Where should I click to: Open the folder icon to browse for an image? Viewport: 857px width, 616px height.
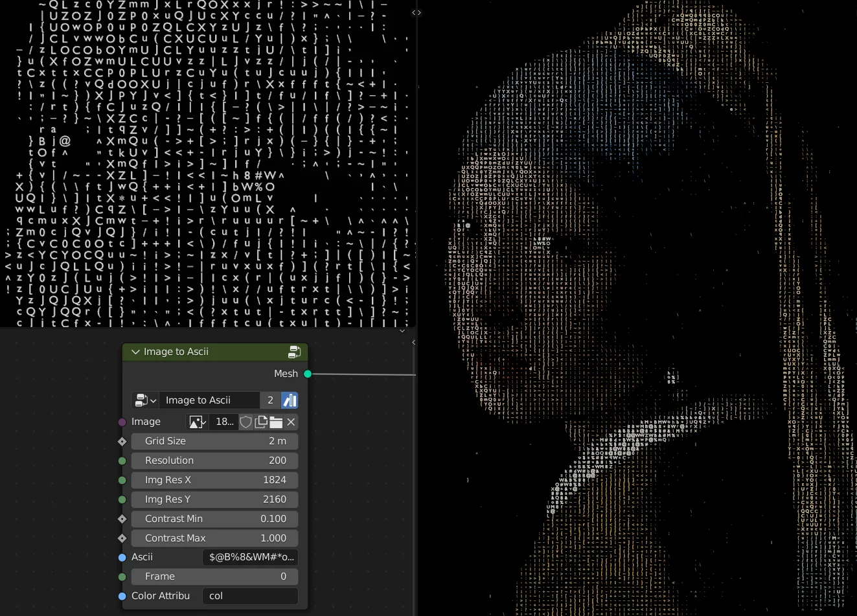[x=275, y=422]
